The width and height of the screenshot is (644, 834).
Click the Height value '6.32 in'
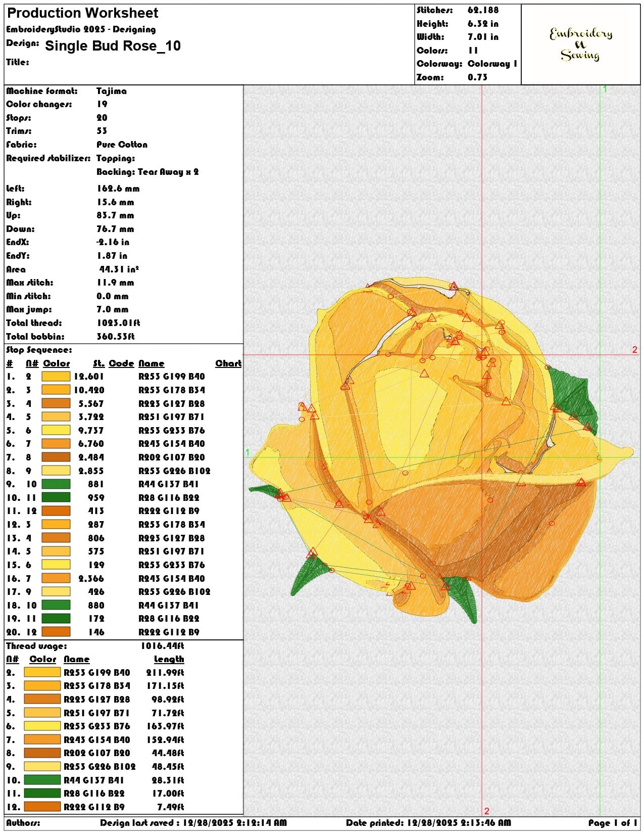pos(483,24)
